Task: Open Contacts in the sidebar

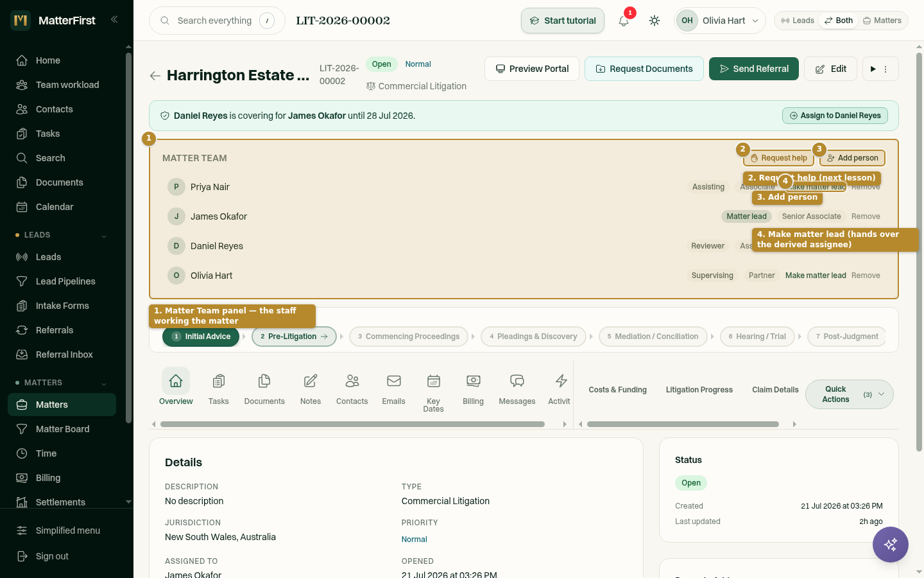Action: (x=62, y=109)
